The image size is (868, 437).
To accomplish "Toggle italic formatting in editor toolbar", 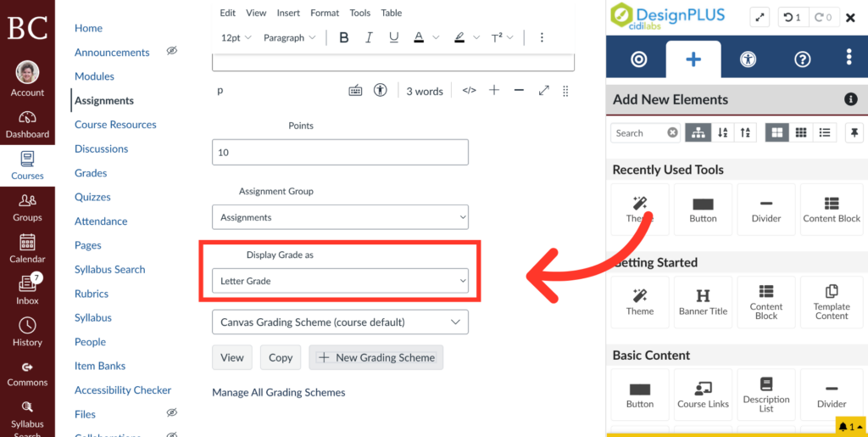I will (x=369, y=37).
